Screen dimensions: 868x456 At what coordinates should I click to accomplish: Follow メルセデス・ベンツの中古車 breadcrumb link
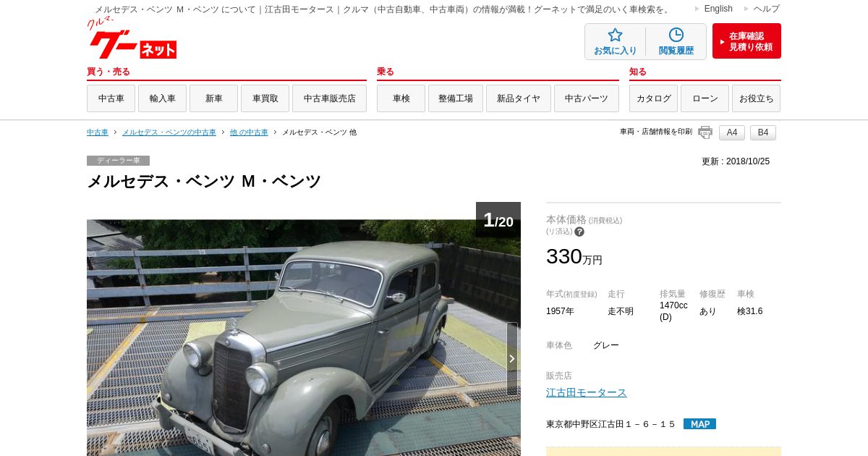(169, 132)
